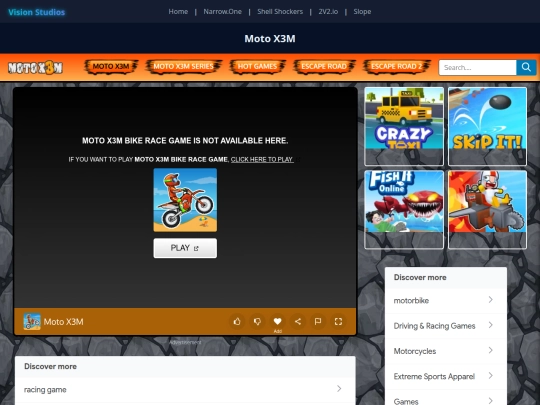This screenshot has height=405, width=540.
Task: Open the HOT GAMES menu tab
Action: click(x=257, y=66)
